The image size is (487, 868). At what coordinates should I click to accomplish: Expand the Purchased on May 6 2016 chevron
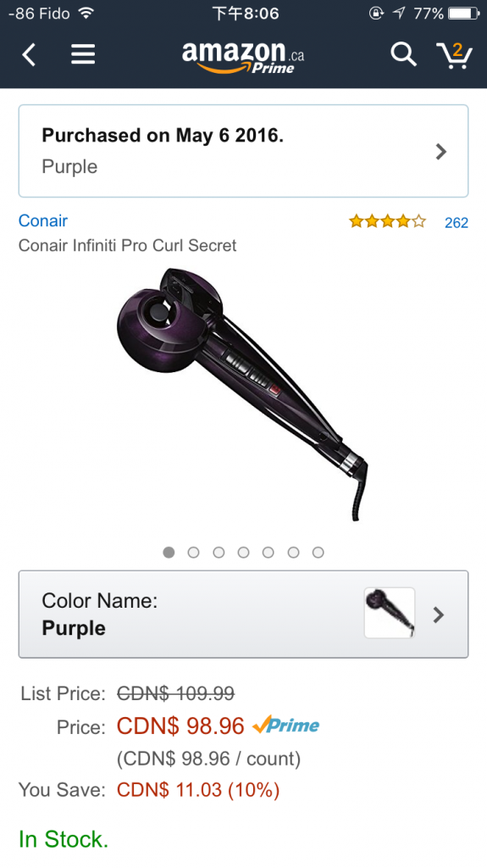coord(441,152)
